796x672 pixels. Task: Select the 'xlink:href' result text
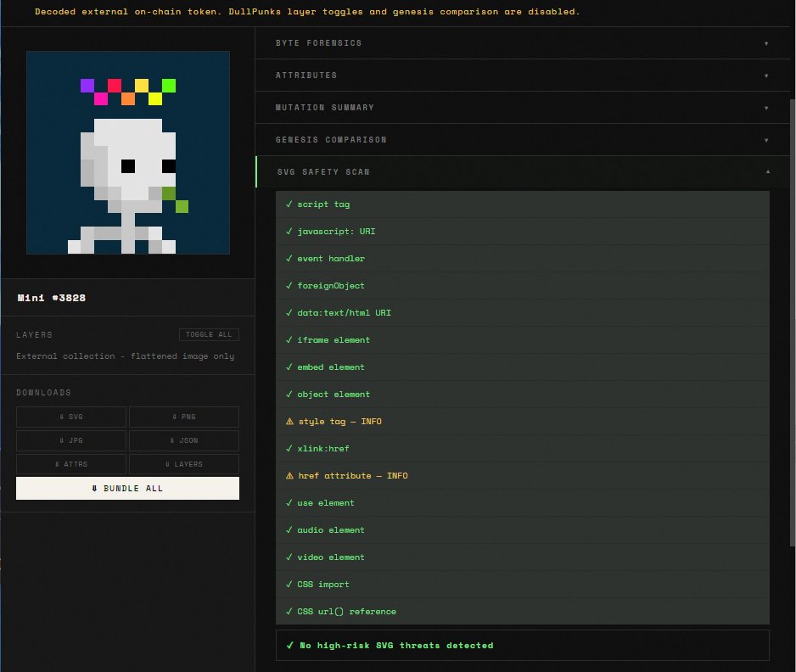pyautogui.click(x=322, y=449)
